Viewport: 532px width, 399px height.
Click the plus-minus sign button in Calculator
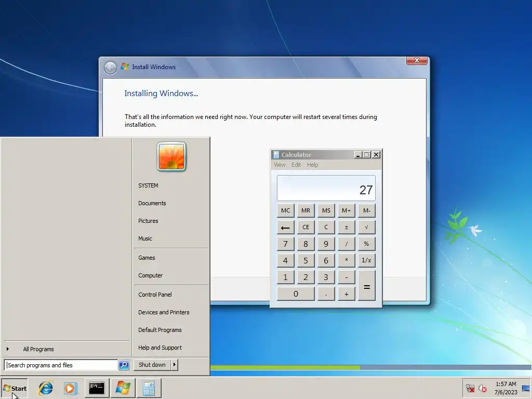point(346,228)
